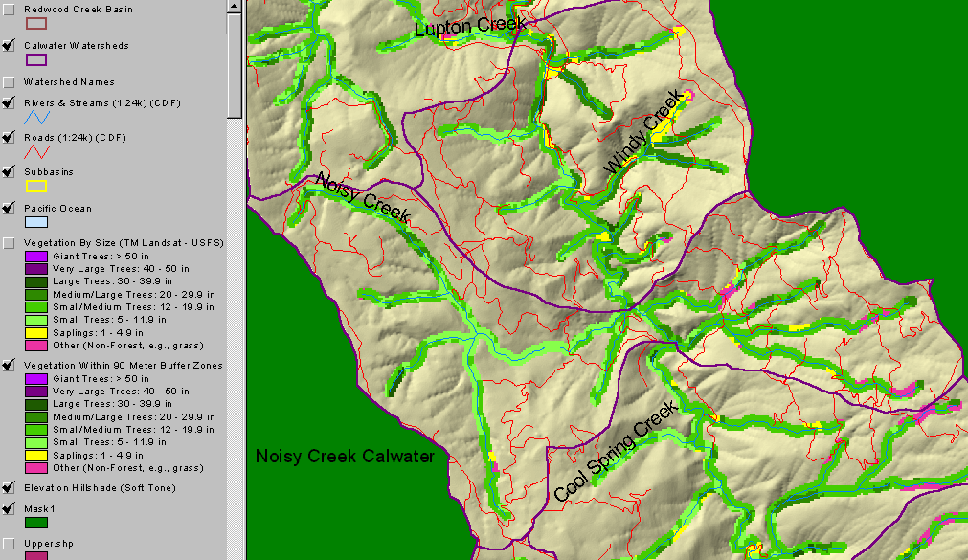Click Medium/Large Trees swatch under Vegetation By Size
968x560 pixels.
(36, 295)
